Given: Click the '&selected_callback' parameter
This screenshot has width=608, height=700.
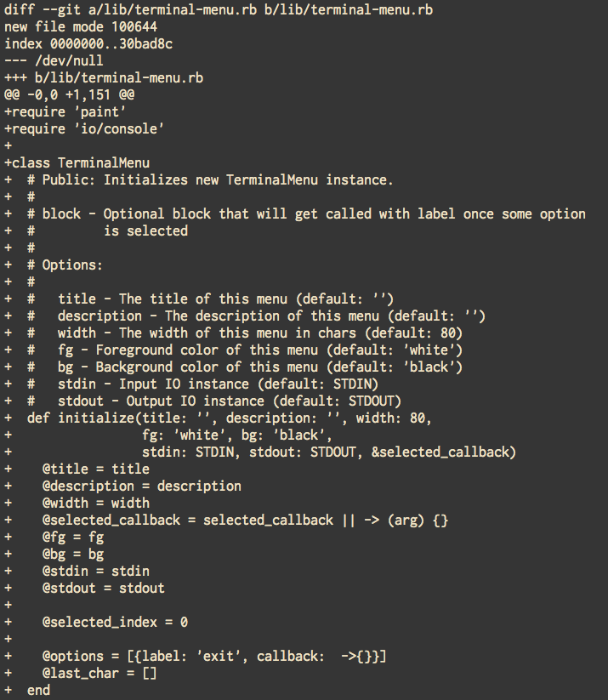Looking at the screenshot, I should (x=444, y=452).
